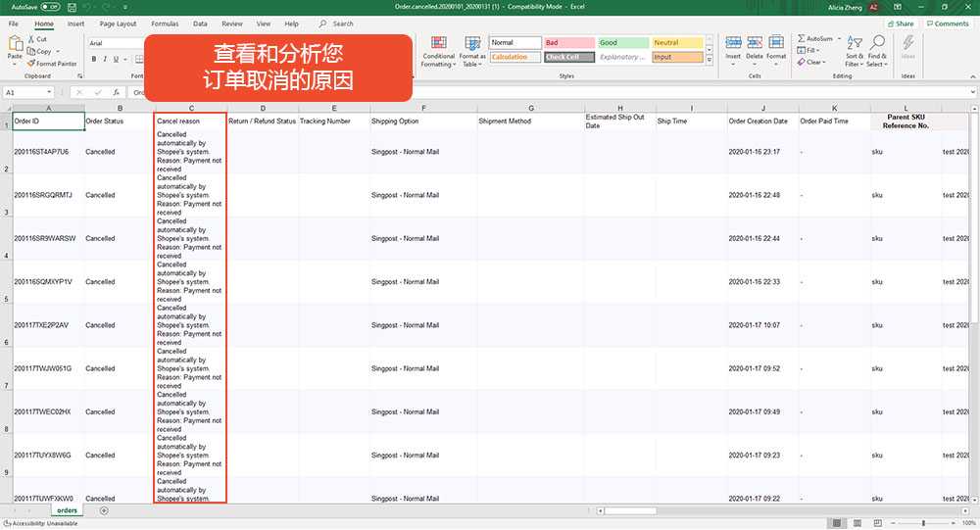Switch to the Formulas tab
Viewport: 980px width, 530px height.
(x=165, y=24)
